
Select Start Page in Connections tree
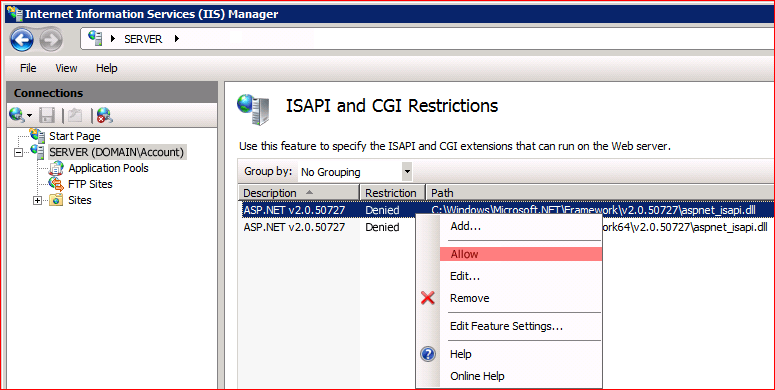(x=75, y=136)
